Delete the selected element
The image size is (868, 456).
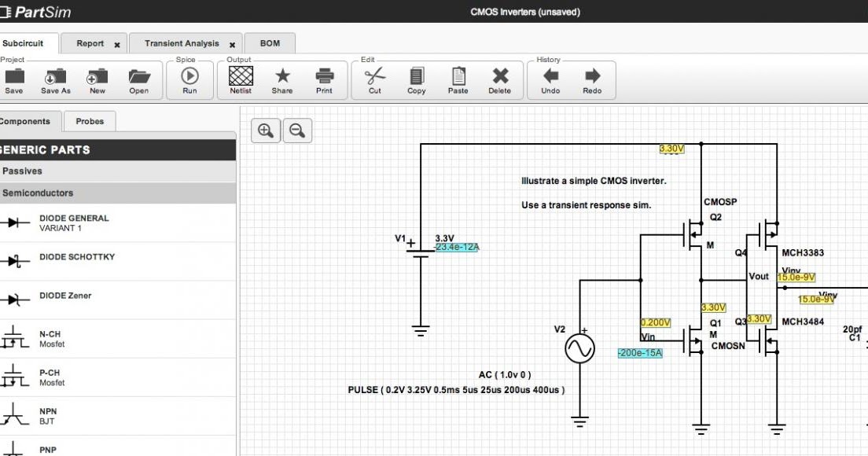(x=499, y=77)
